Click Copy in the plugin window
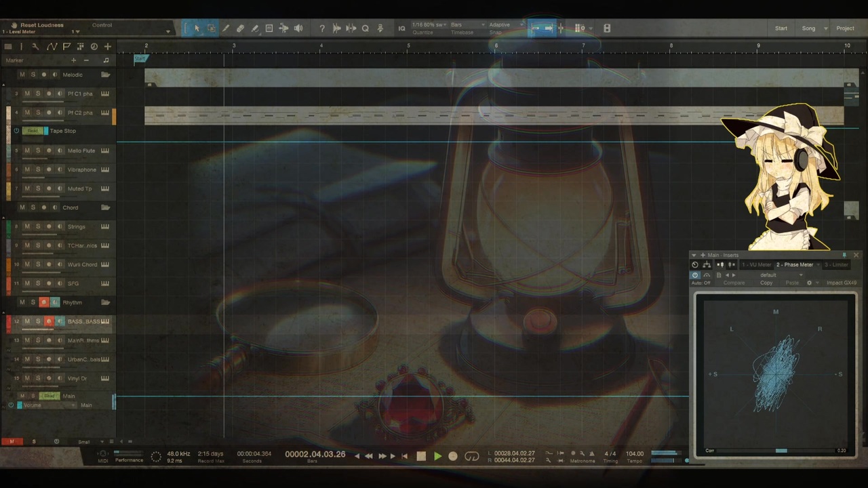The height and width of the screenshot is (488, 868). (x=766, y=283)
